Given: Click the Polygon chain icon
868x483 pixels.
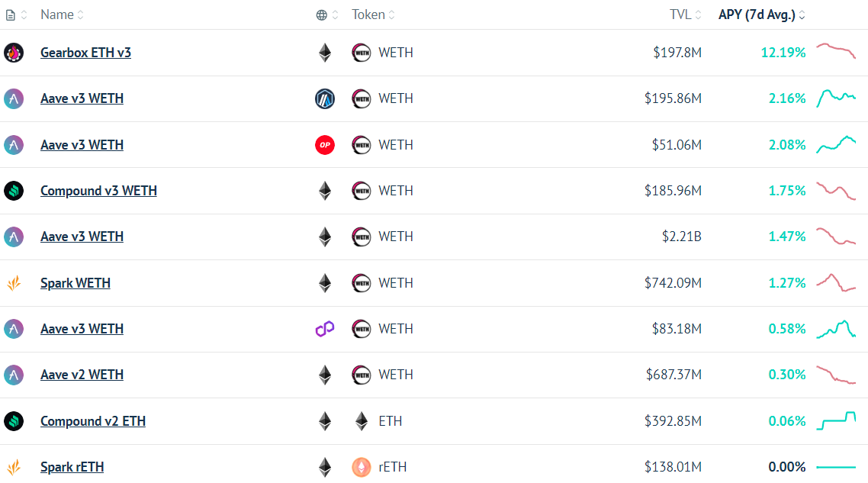Looking at the screenshot, I should click(325, 329).
